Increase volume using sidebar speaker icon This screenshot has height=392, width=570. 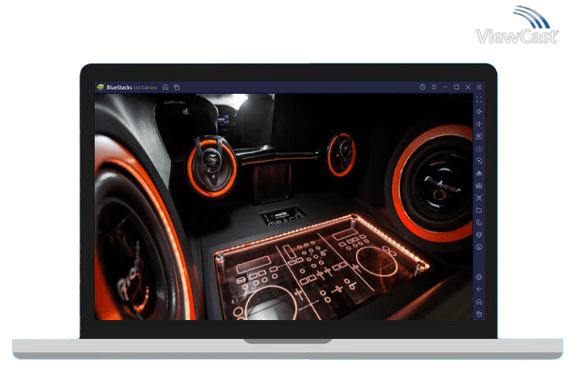pos(479,112)
